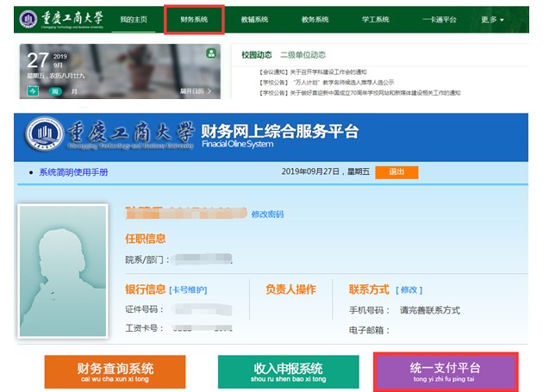Image resolution: width=543 pixels, height=392 pixels.
Task: Open the purple 统一支付平台 button
Action: pos(445,371)
